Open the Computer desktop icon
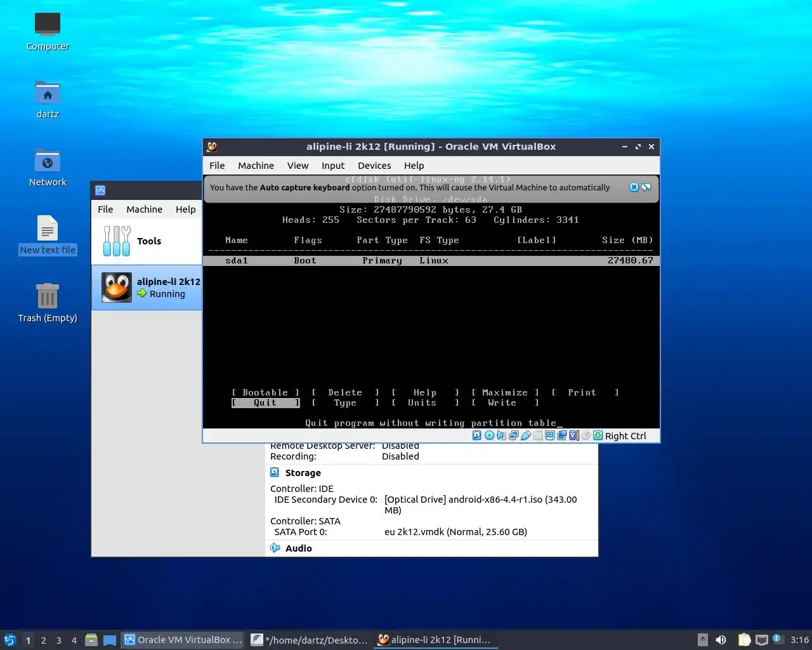Viewport: 812px width, 650px height. (x=48, y=32)
